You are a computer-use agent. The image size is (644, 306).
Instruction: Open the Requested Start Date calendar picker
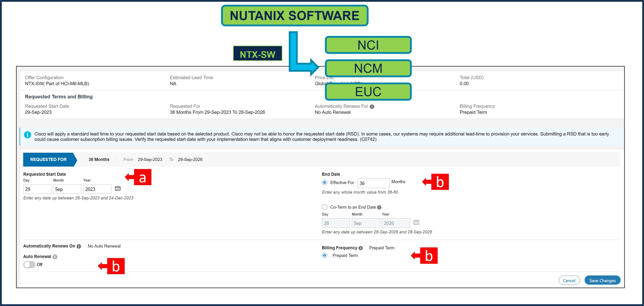click(x=117, y=188)
